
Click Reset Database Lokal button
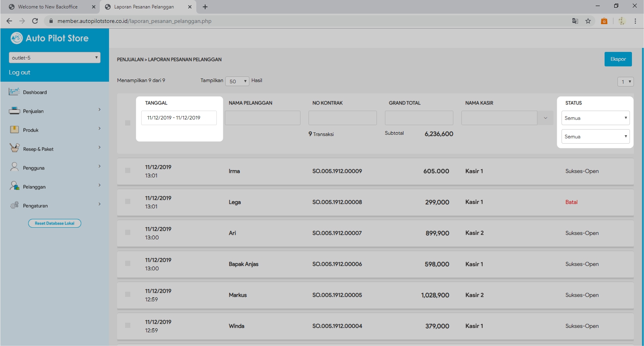click(55, 223)
